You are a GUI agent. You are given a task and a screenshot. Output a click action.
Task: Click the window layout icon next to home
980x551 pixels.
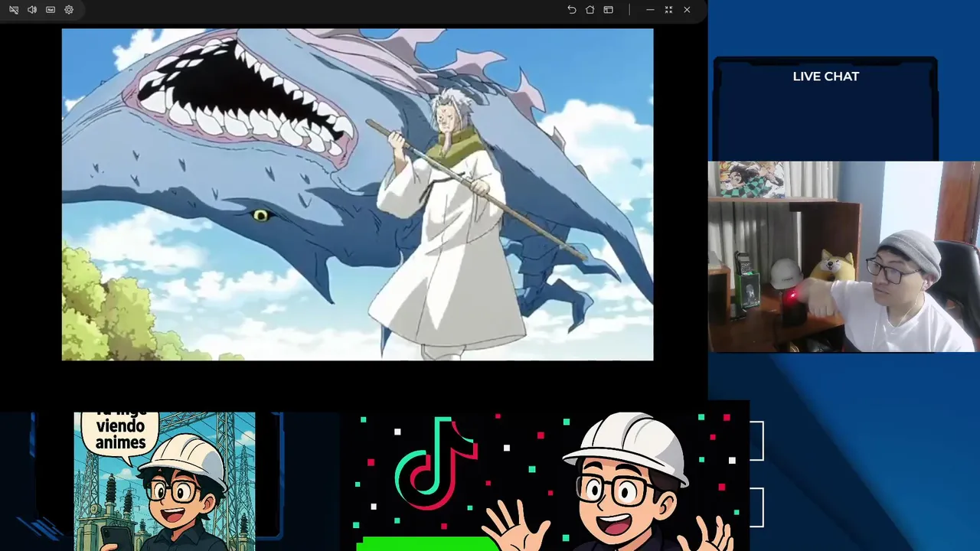[609, 10]
